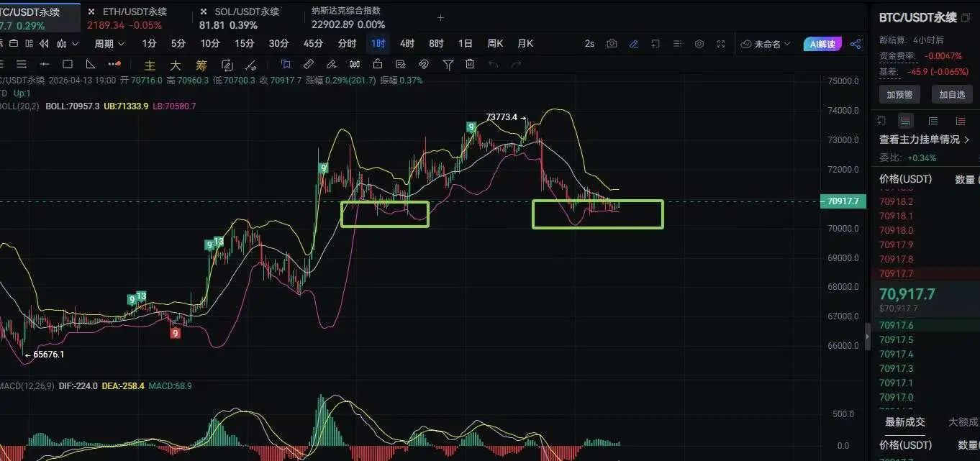This screenshot has width=980, height=461.
Task: Open the three-line parallel channel tool
Action: [x=22, y=64]
